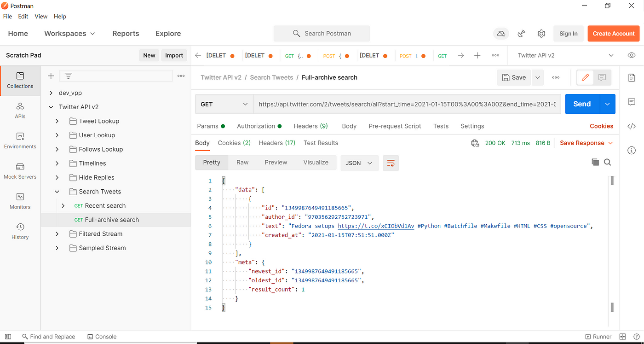Click the Sign In button
The width and height of the screenshot is (644, 344).
tap(569, 34)
